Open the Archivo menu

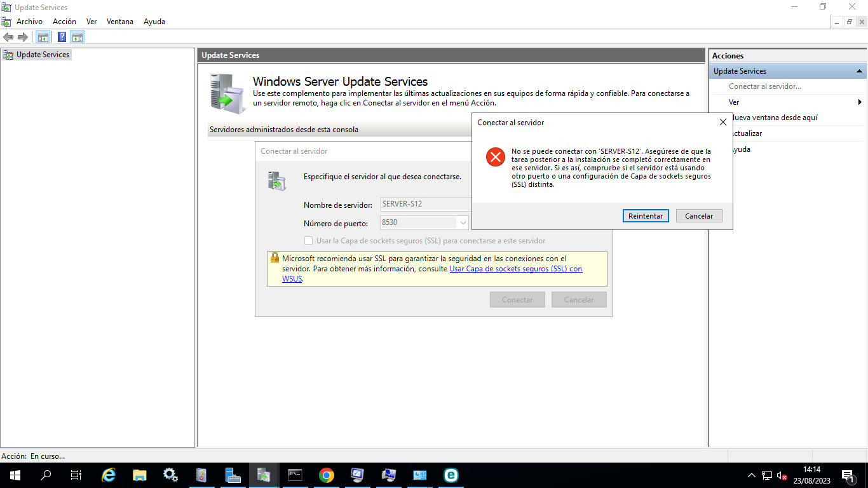pyautogui.click(x=29, y=22)
